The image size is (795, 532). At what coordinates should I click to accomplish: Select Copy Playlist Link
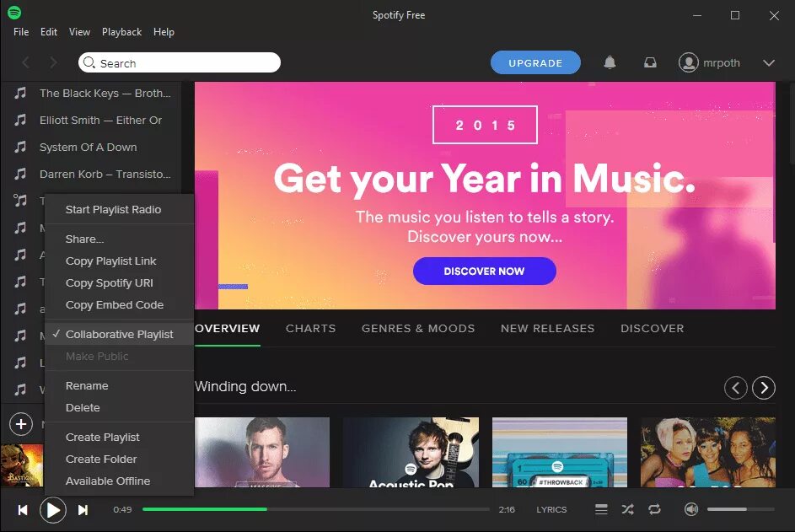(119, 261)
